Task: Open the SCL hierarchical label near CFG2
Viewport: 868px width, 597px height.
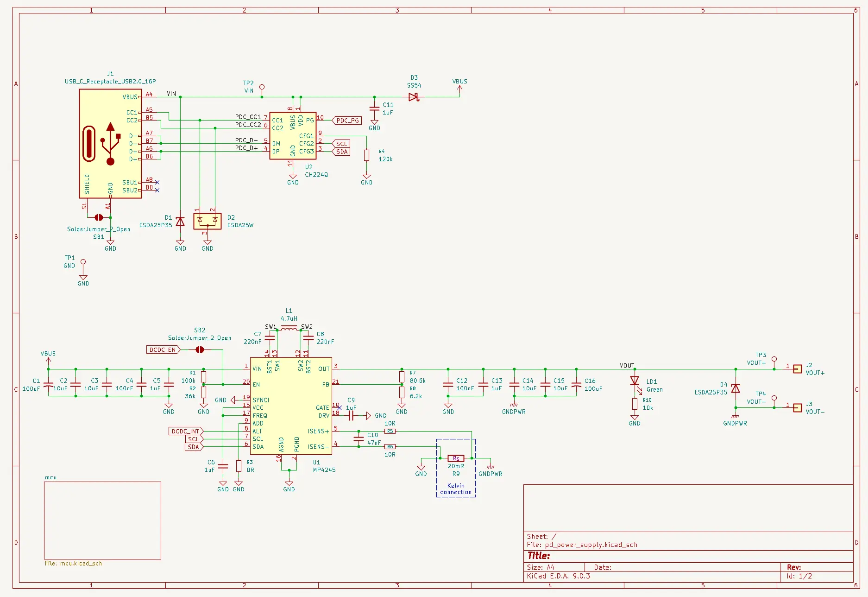Action: pos(341,144)
